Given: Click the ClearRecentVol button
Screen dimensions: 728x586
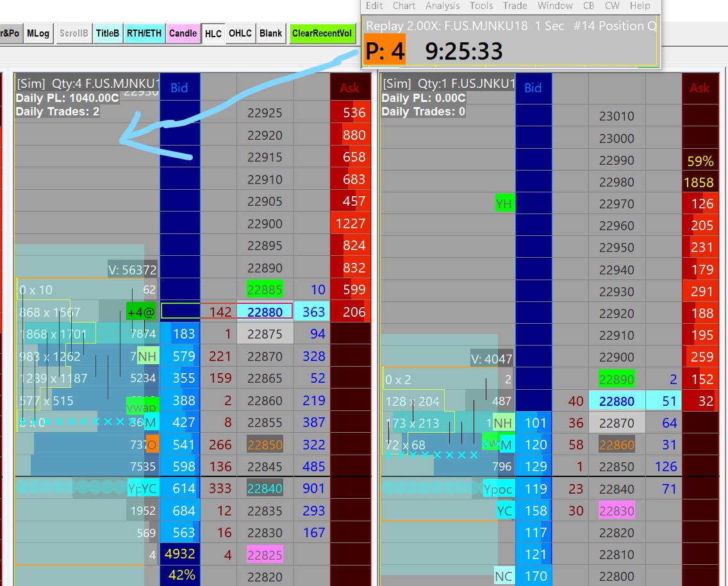Looking at the screenshot, I should [x=322, y=33].
